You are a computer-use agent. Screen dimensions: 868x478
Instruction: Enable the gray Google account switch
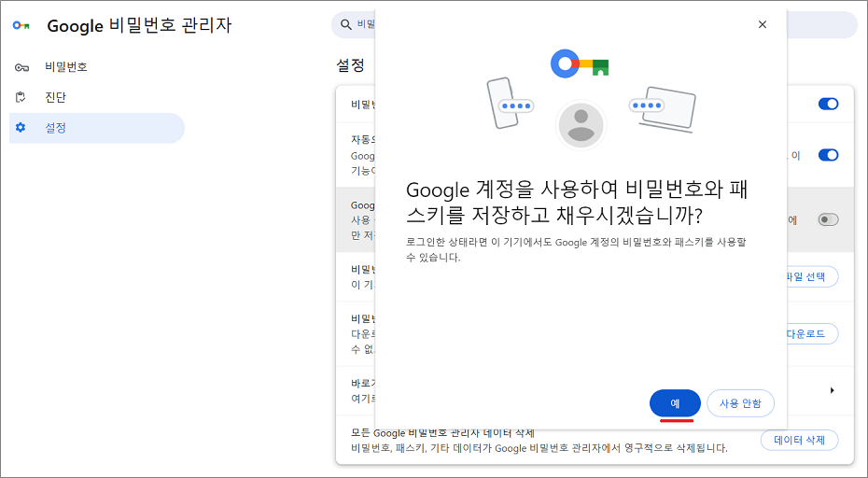coord(828,220)
